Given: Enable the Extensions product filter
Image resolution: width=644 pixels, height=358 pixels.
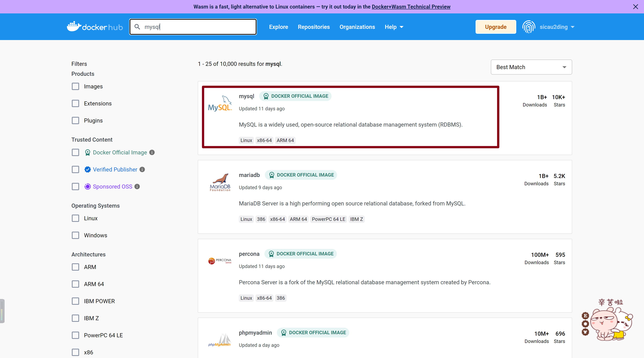Looking at the screenshot, I should [75, 103].
